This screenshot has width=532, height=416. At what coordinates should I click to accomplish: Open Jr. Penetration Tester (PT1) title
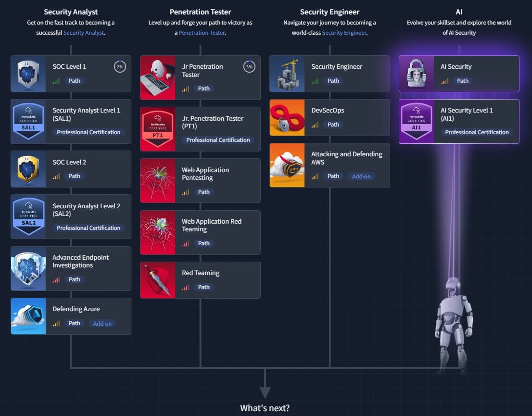click(213, 122)
